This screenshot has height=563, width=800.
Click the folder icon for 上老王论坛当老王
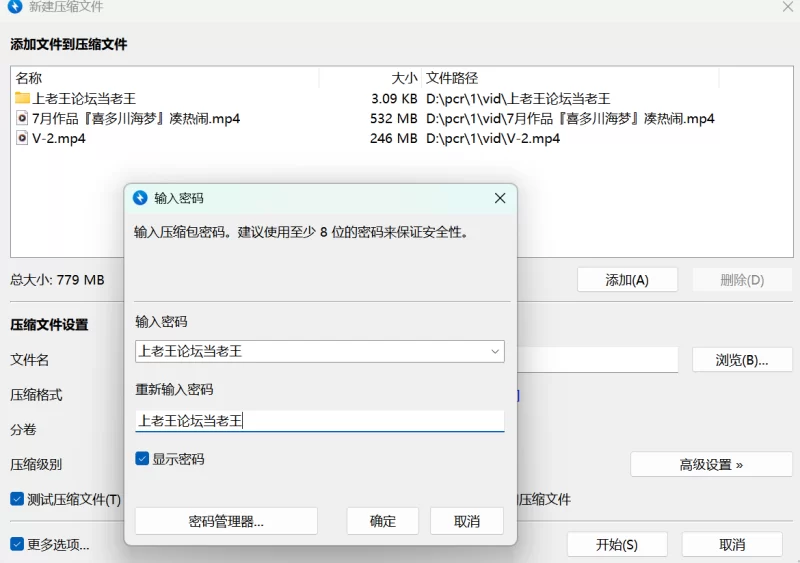[23, 98]
